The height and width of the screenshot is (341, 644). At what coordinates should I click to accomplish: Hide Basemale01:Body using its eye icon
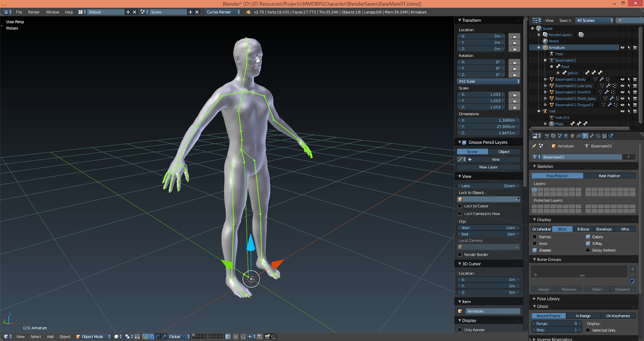[x=622, y=80]
